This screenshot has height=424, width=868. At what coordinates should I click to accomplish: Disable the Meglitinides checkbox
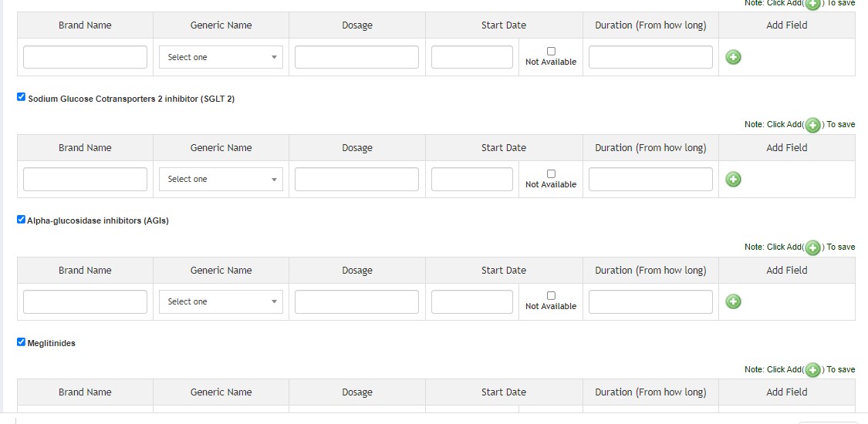22,342
